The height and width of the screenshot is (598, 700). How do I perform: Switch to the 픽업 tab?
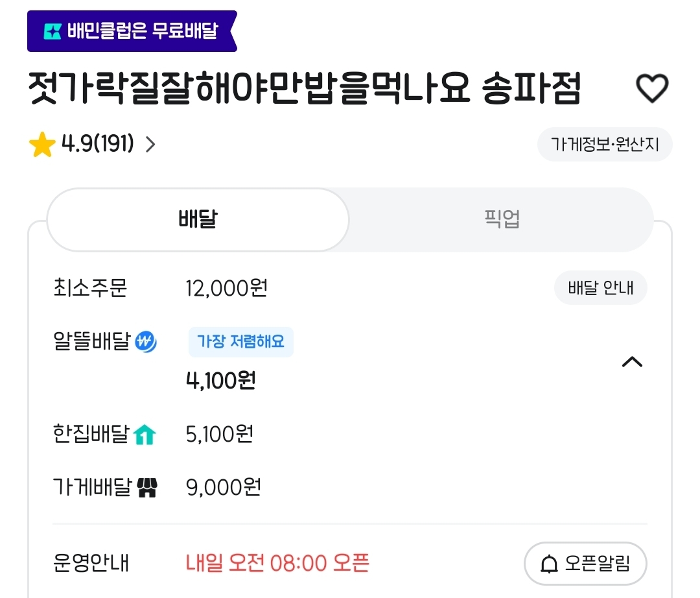coord(502,219)
